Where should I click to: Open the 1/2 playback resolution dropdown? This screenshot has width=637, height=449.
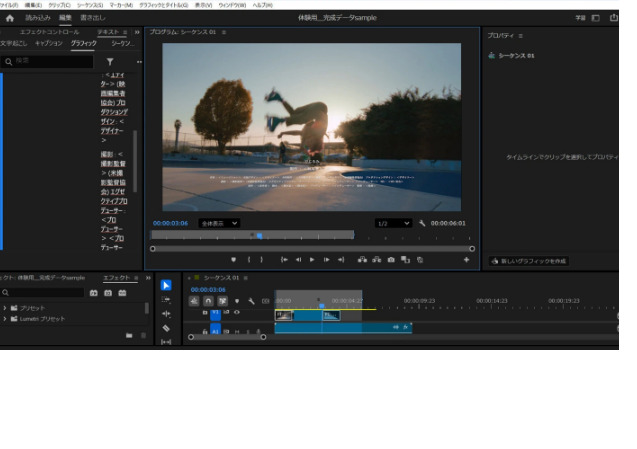point(393,223)
